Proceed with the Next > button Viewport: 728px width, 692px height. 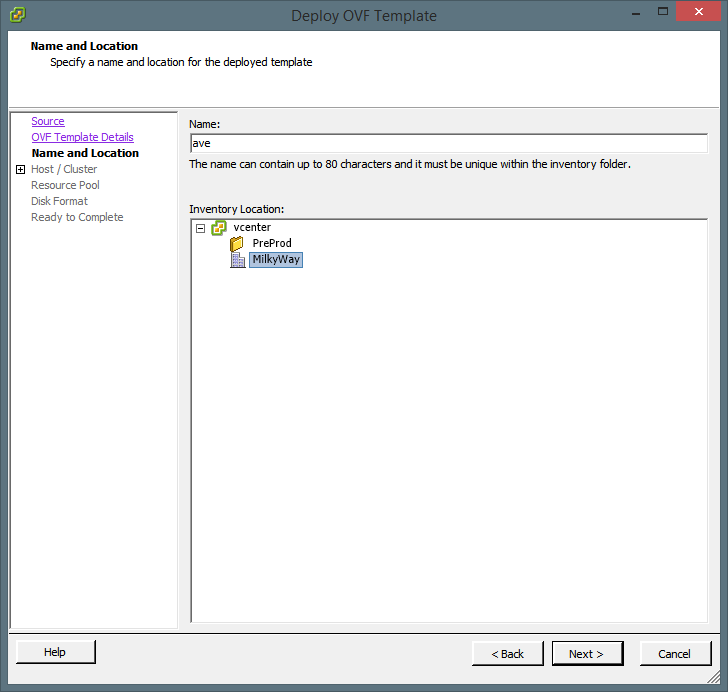[588, 653]
